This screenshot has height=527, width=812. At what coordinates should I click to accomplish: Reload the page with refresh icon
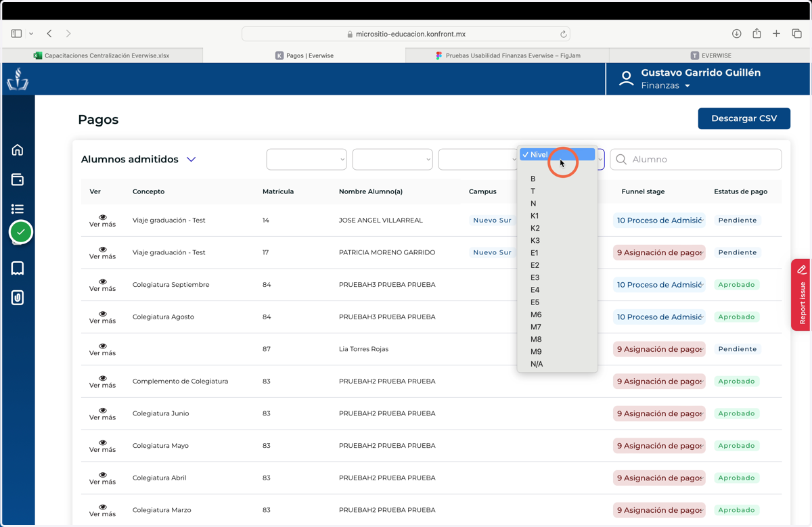[563, 34]
